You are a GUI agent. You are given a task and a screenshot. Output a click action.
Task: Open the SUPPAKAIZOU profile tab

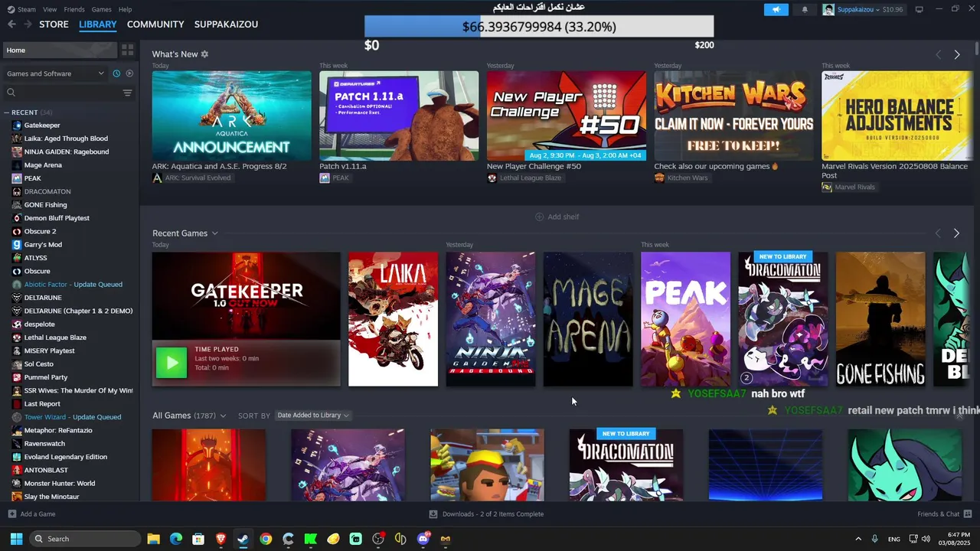pyautogui.click(x=226, y=24)
